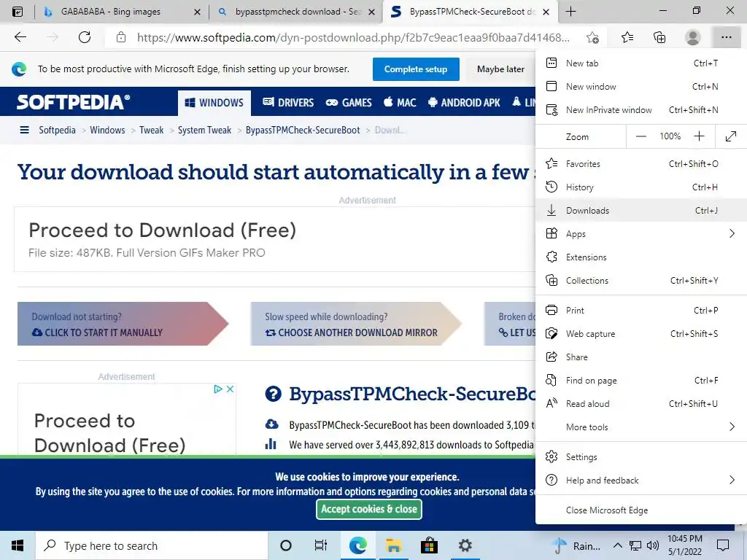This screenshot has height=560, width=747.
Task: Click the profile avatar icon
Action: pyautogui.click(x=693, y=37)
